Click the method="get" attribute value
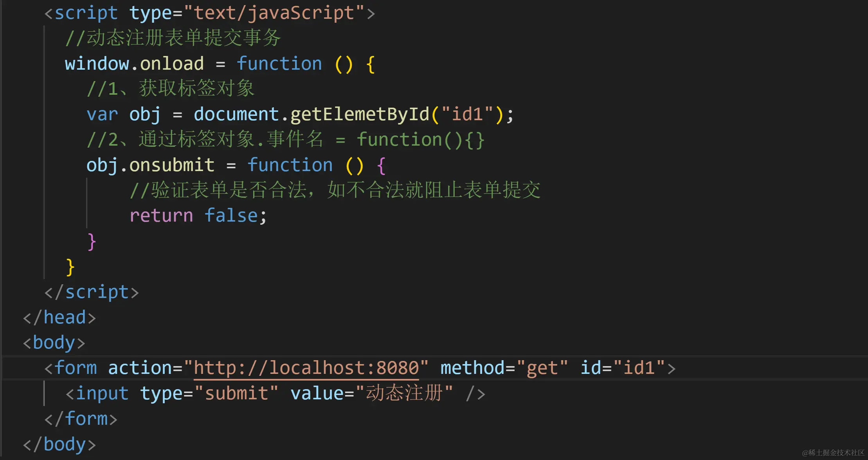 542,368
